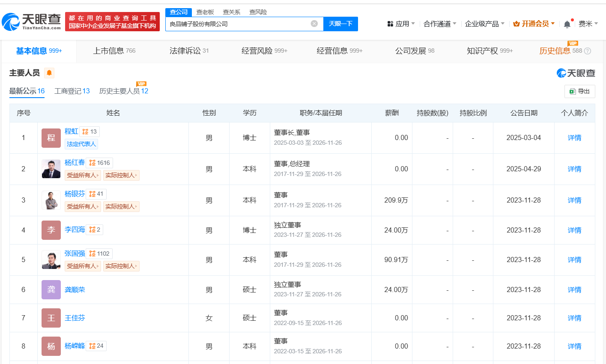Open the notification bell in the header
The height and width of the screenshot is (364, 606).
[x=567, y=24]
